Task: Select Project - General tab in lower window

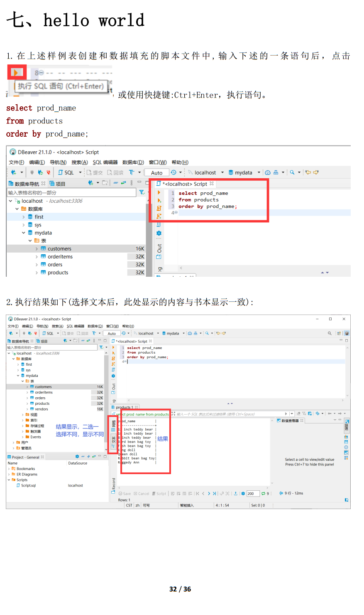Action: [x=25, y=457]
